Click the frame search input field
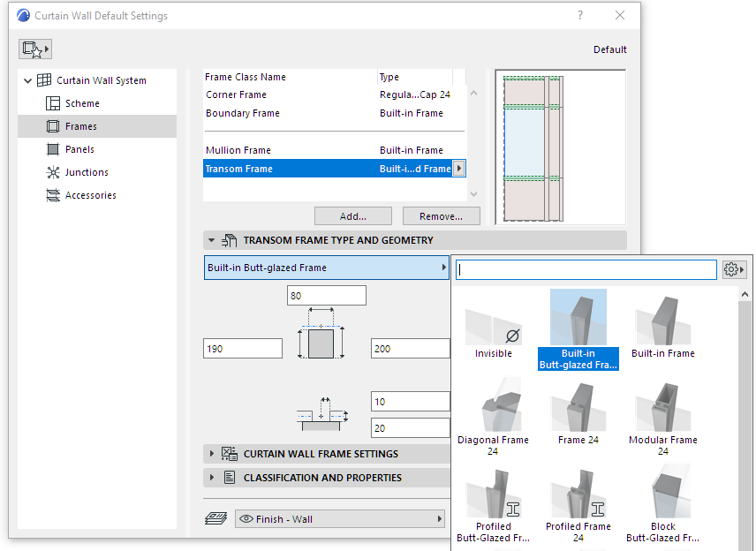The image size is (756, 551). pyautogui.click(x=586, y=269)
